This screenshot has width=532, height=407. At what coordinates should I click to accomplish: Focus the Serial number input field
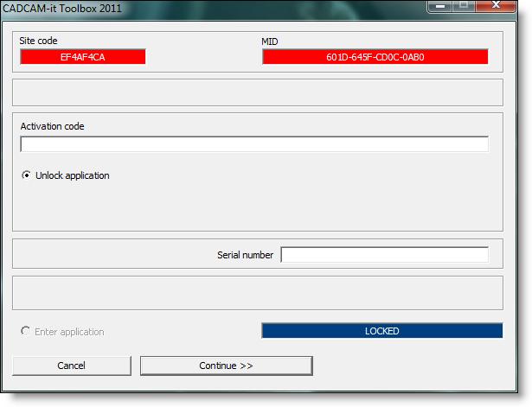coord(385,255)
